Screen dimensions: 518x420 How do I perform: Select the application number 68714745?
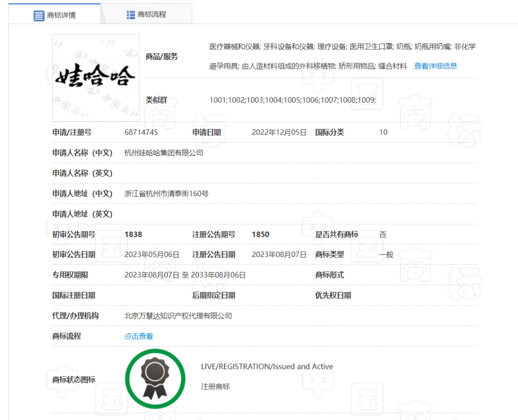point(141,132)
